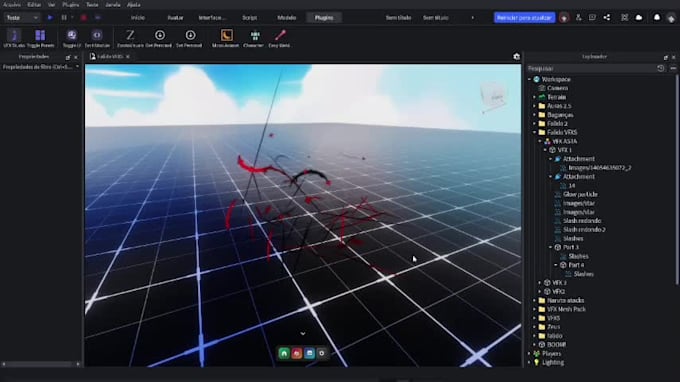Collapse the VFX 1 model node
The width and height of the screenshot is (680, 382).
point(546,150)
